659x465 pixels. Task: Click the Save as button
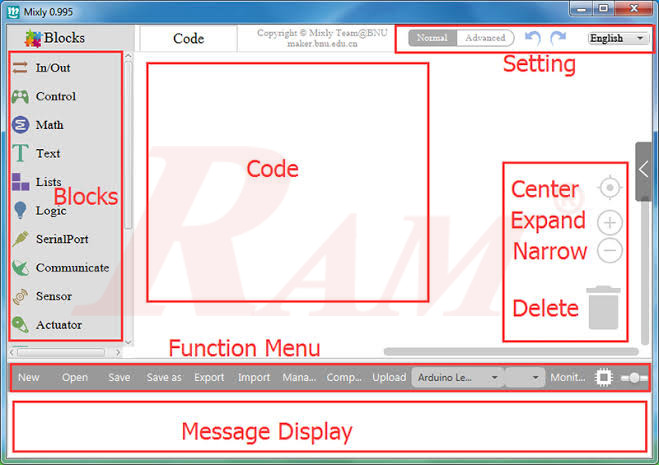click(x=164, y=378)
